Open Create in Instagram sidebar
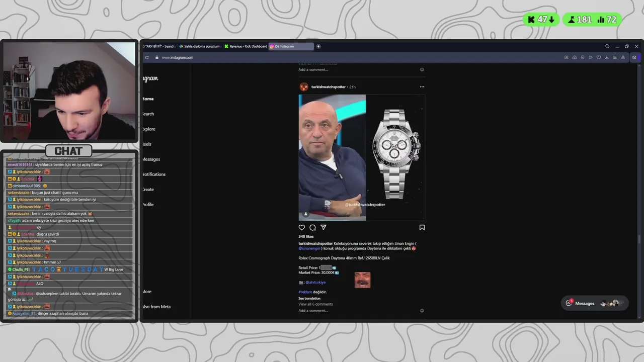This screenshot has width=644, height=362. pos(148,190)
